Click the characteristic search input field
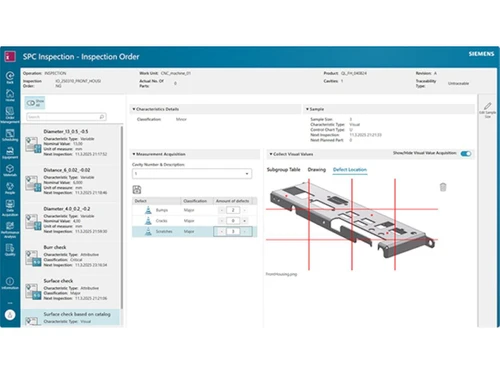500x375 pixels. 66,117
